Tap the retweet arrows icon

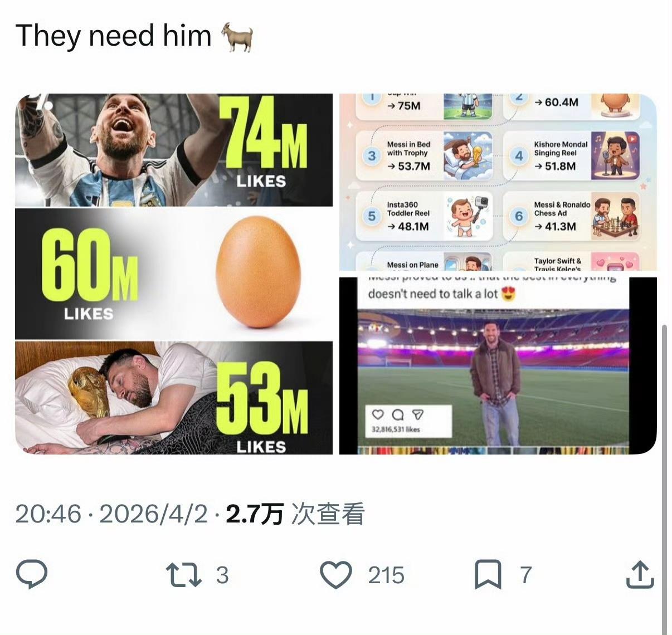tap(184, 575)
